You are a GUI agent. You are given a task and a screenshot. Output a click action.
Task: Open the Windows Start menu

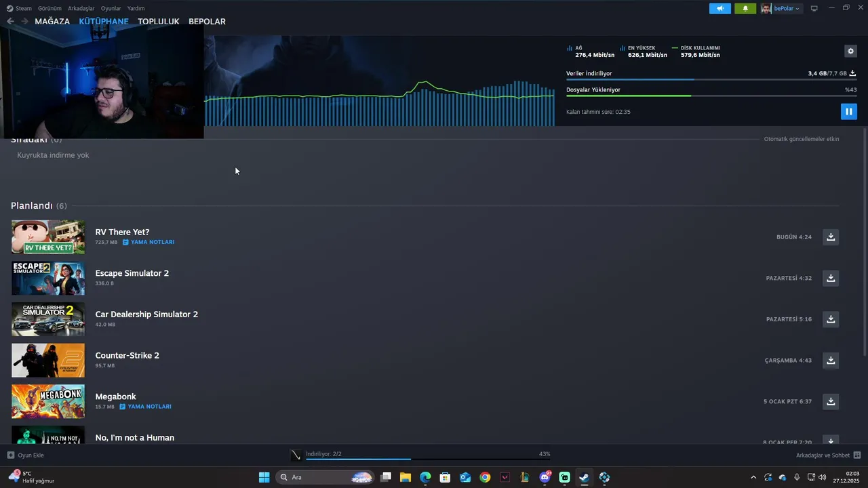pos(264,477)
